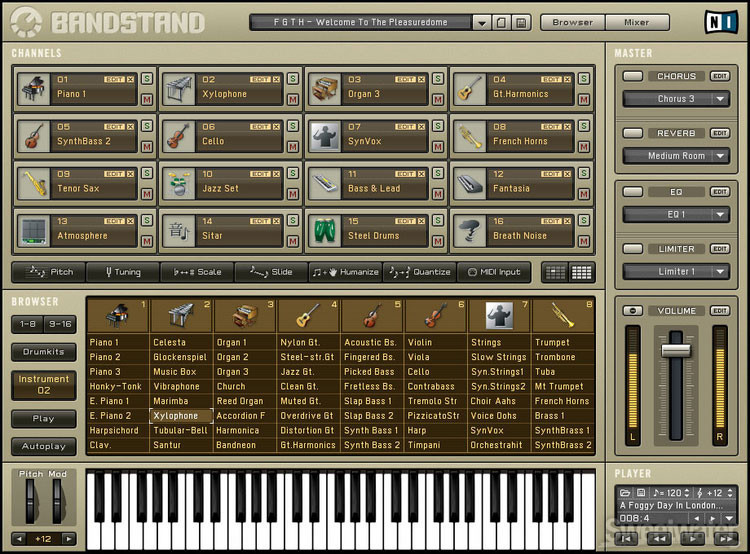Solo channel 06 Cello
The image size is (750, 554).
293,126
